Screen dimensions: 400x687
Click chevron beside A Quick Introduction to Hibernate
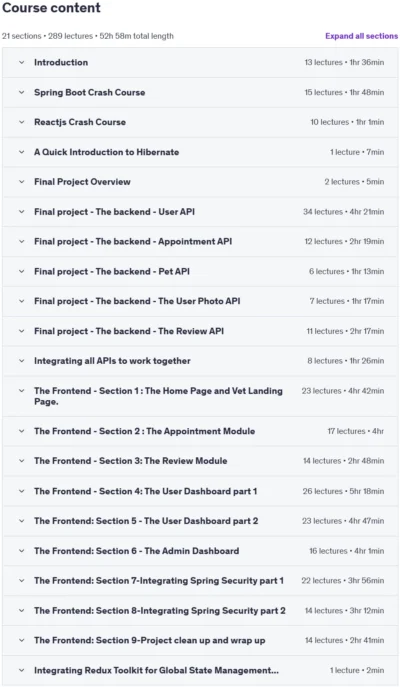pyautogui.click(x=21, y=152)
